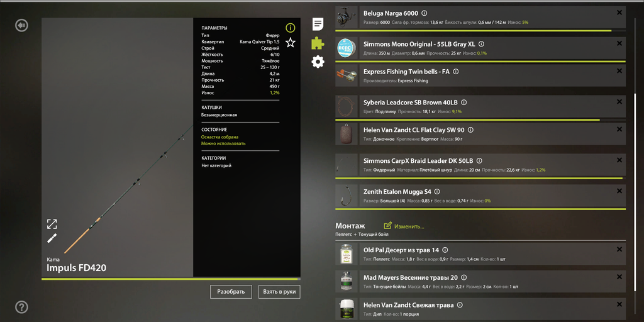Show info for Mad Mayers Весенние травы

click(x=464, y=277)
